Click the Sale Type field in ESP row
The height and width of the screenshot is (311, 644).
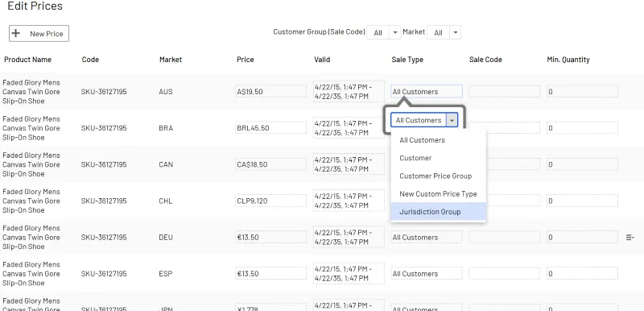pyautogui.click(x=427, y=274)
